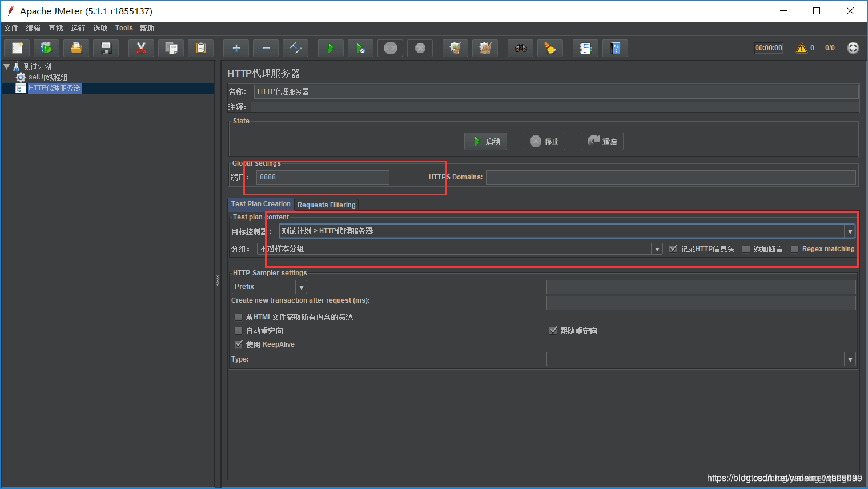Open the 查找 menu
Screen dimensions: 868x489
click(55, 28)
